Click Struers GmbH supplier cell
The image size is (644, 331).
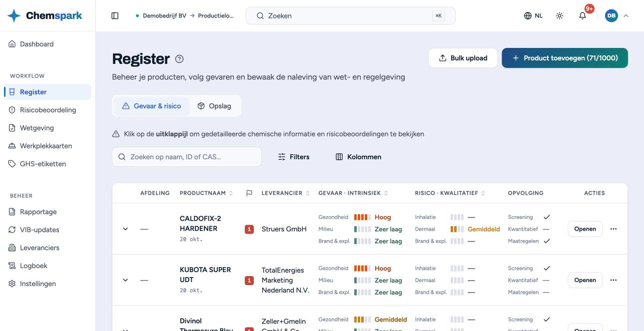pos(284,229)
